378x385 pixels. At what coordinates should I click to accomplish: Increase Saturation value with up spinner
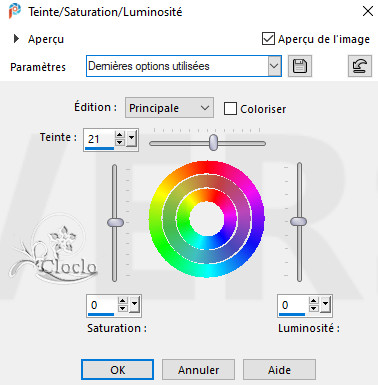[123, 301]
